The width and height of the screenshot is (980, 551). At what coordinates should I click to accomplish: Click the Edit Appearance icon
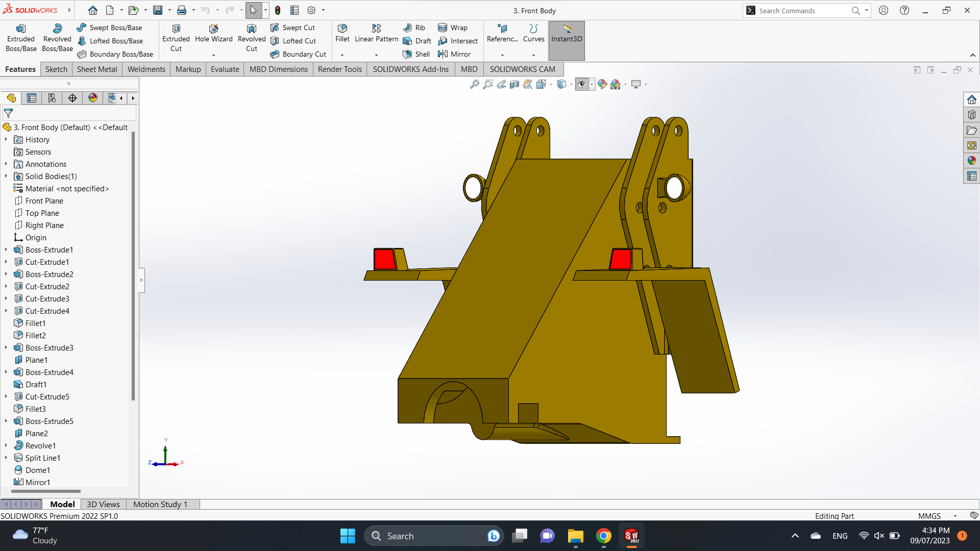(602, 84)
